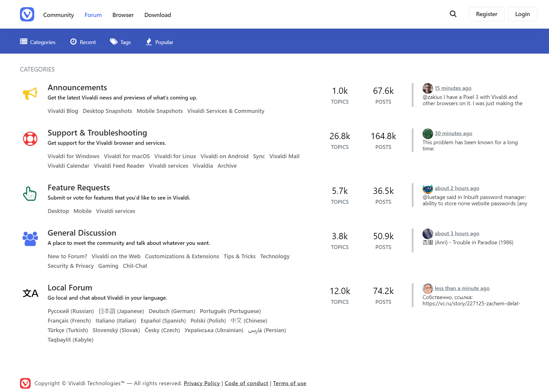
Task: Open the Mobile subcategory under Feature Requests
Action: pyautogui.click(x=82, y=211)
